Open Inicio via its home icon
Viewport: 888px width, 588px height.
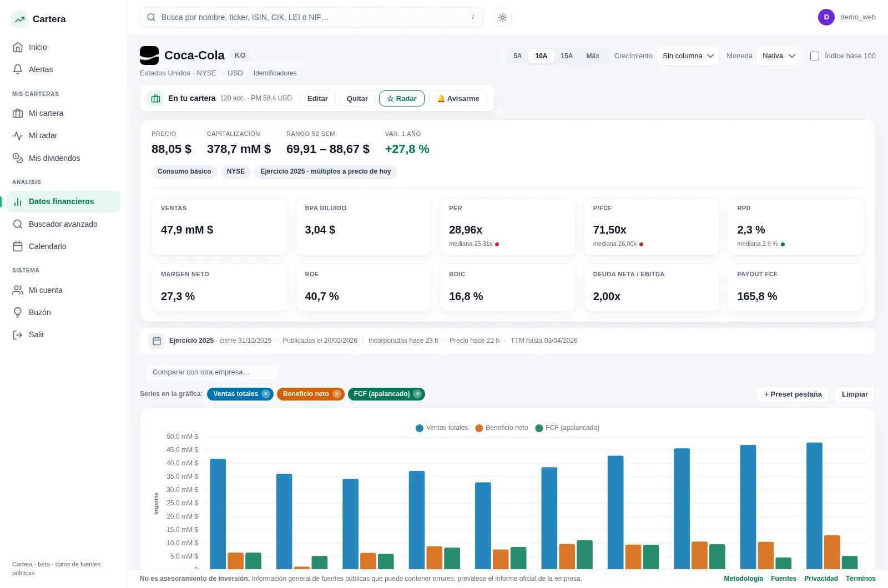(x=18, y=47)
